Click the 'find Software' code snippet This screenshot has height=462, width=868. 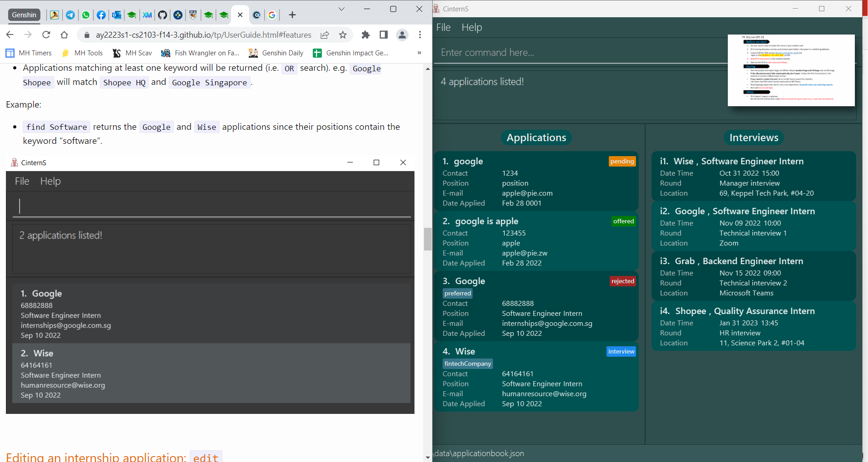56,127
